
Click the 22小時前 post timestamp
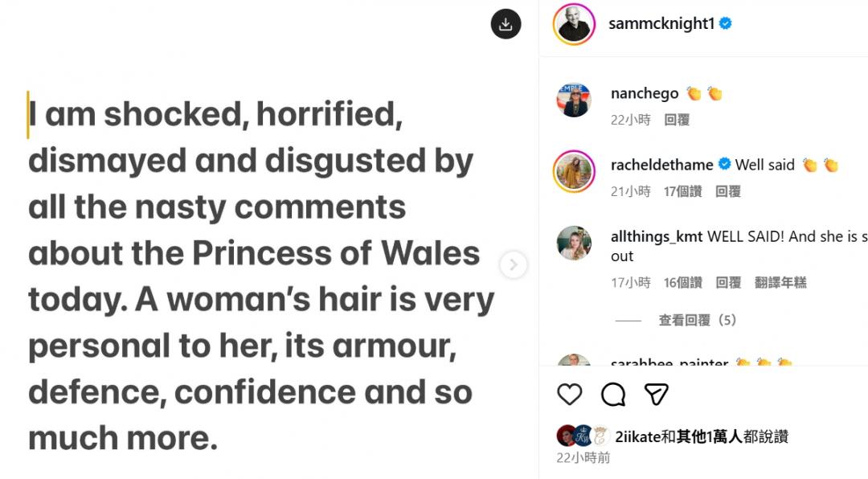point(583,458)
